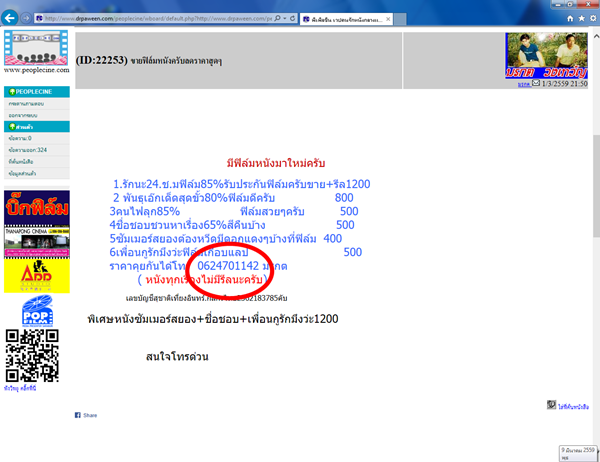Open the second link under PEOPLECINE
The width and height of the screenshot is (600, 462).
pyautogui.click(x=23, y=115)
